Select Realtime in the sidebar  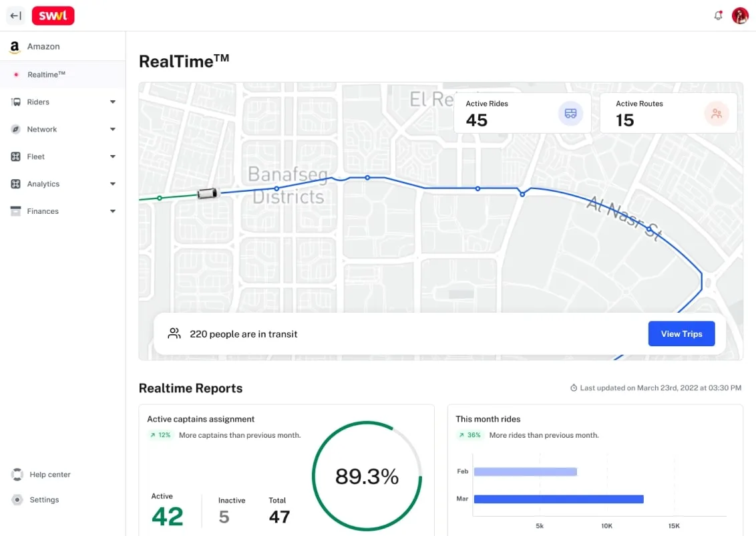[46, 75]
